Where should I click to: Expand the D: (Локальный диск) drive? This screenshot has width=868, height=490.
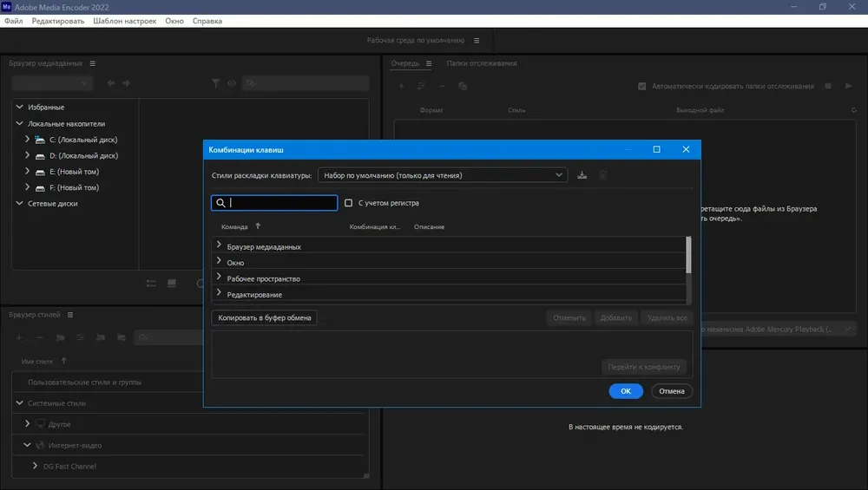click(27, 155)
